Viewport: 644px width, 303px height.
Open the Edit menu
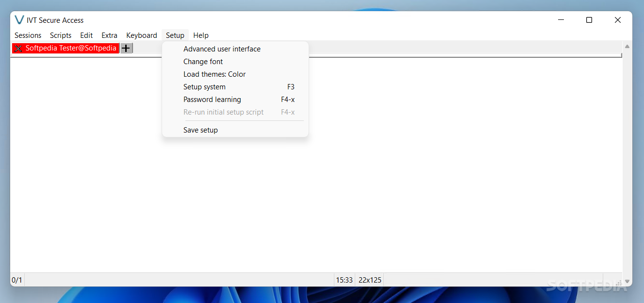click(86, 35)
